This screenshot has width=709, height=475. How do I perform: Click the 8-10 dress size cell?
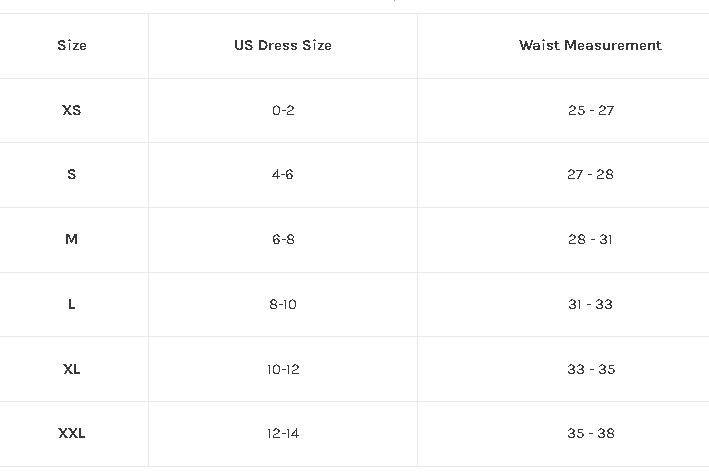point(283,304)
